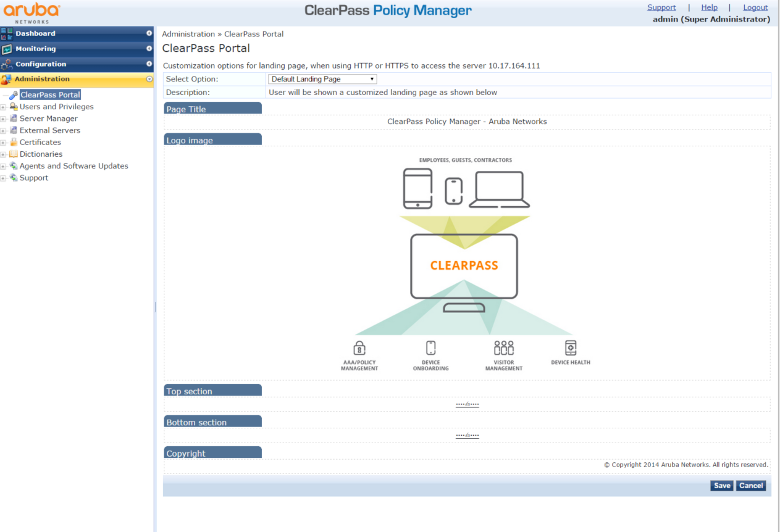The height and width of the screenshot is (532, 780).
Task: Click the Dashboard section icon
Action: (x=7, y=33)
